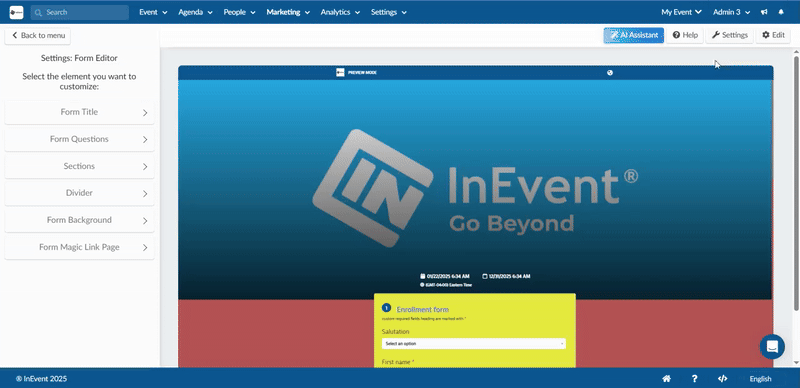The image size is (800, 388).
Task: Click the InEvent Go Beyond banner image
Action: (476, 189)
